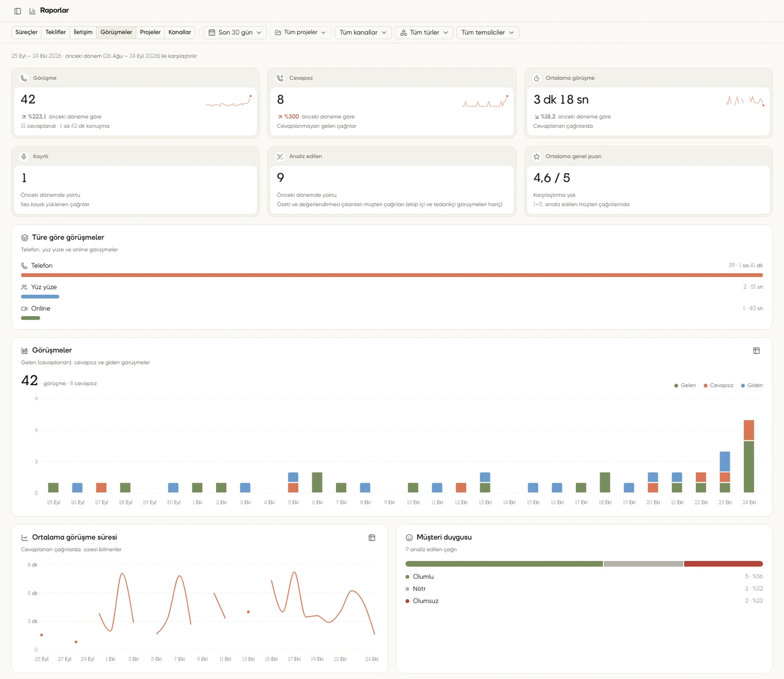
Task: Toggle the sidebar panel icon
Action: pyautogui.click(x=17, y=11)
